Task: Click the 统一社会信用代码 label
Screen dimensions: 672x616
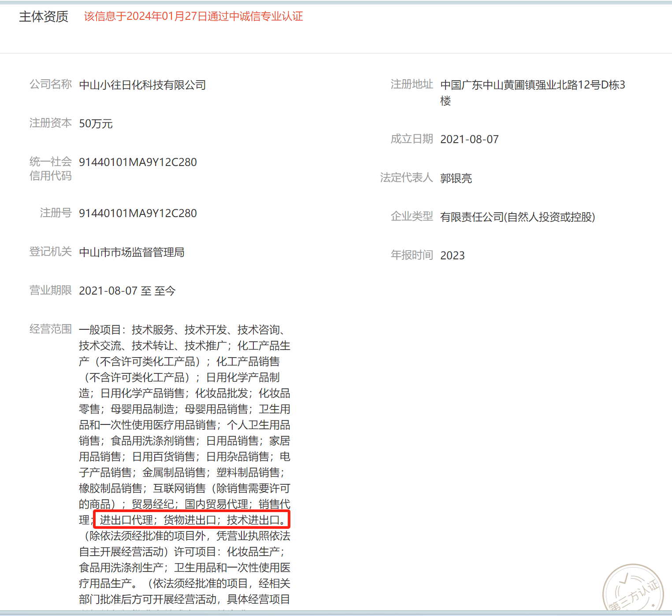Action: tap(51, 169)
